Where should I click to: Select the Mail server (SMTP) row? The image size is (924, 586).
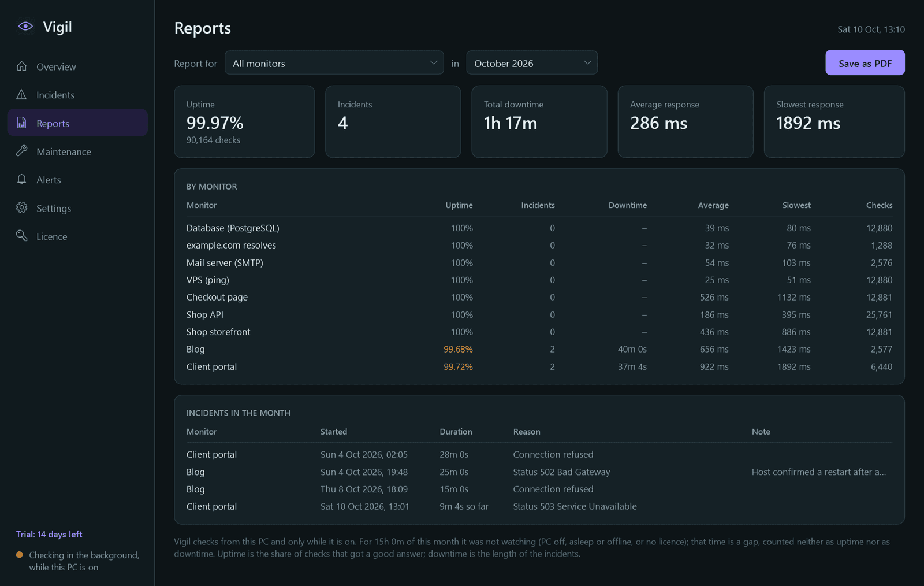click(539, 263)
